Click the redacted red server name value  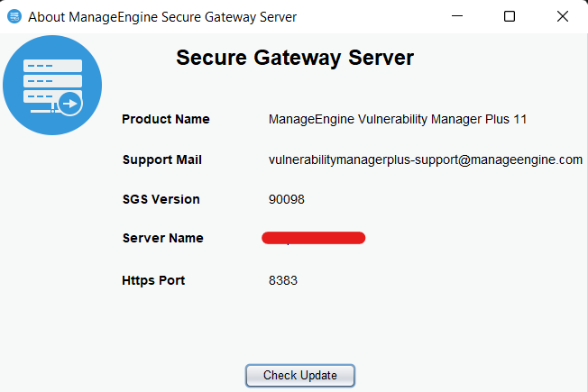314,238
